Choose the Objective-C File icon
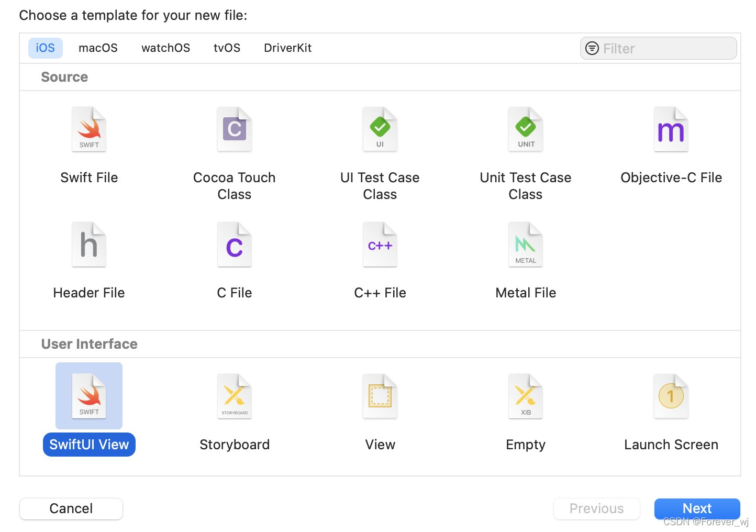 (x=671, y=129)
